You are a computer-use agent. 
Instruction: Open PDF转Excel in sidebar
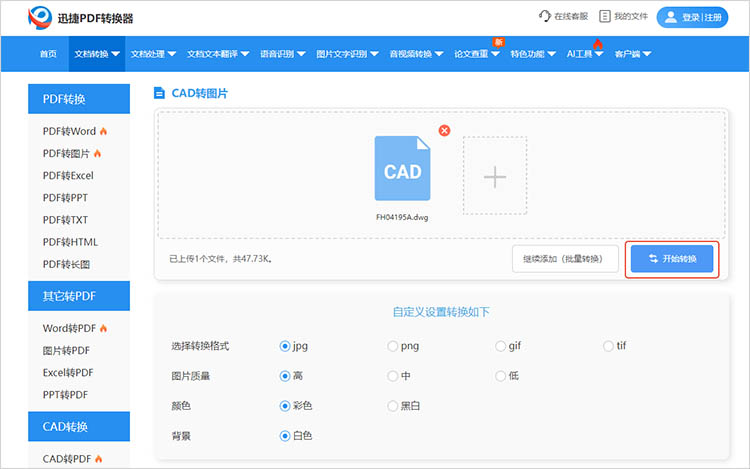68,175
